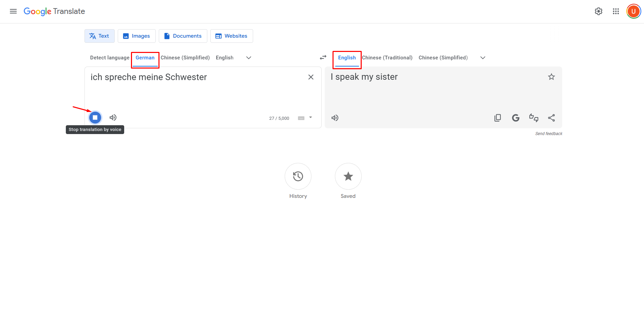Clear the source text
The image size is (644, 319).
point(310,77)
